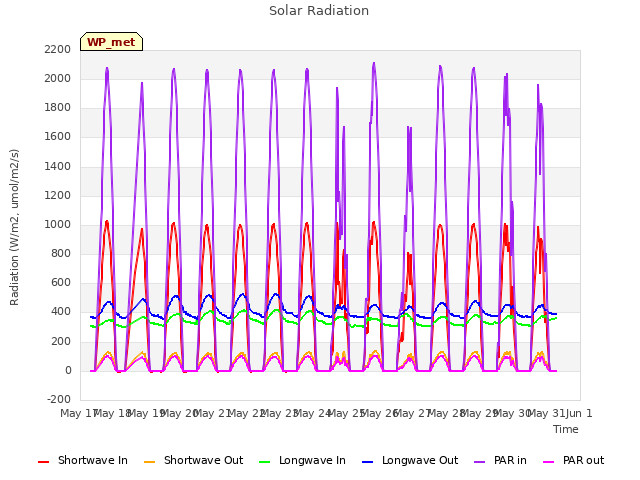The image size is (640, 480).
Task: Click the May 24 x-axis date label
Action: (311, 413)
